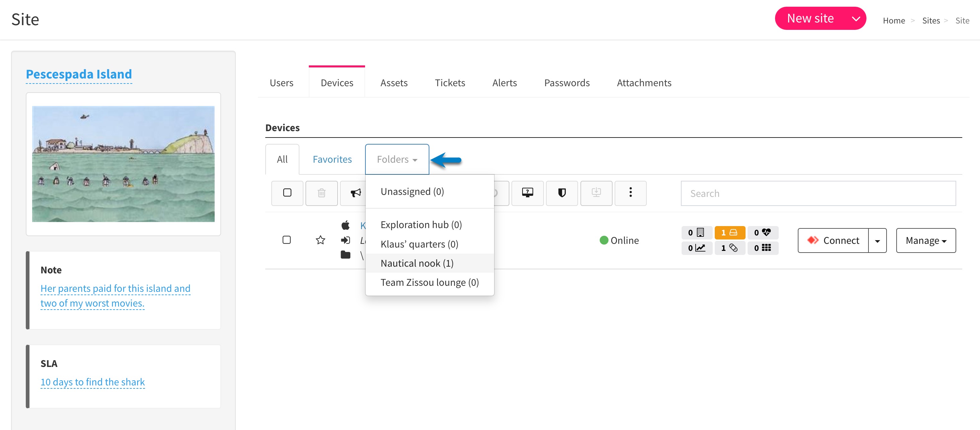Click inside the device Search field
Image resolution: width=980 pixels, height=430 pixels.
point(818,193)
